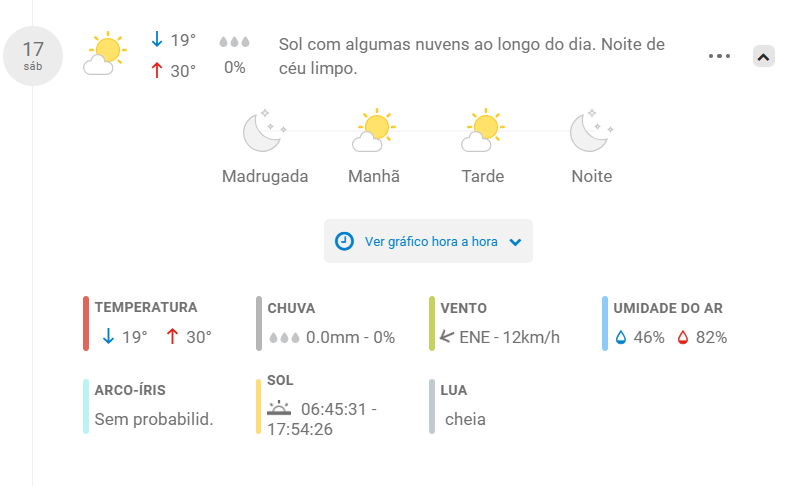
Task: Open the three-dot more options menu
Action: pos(719,56)
